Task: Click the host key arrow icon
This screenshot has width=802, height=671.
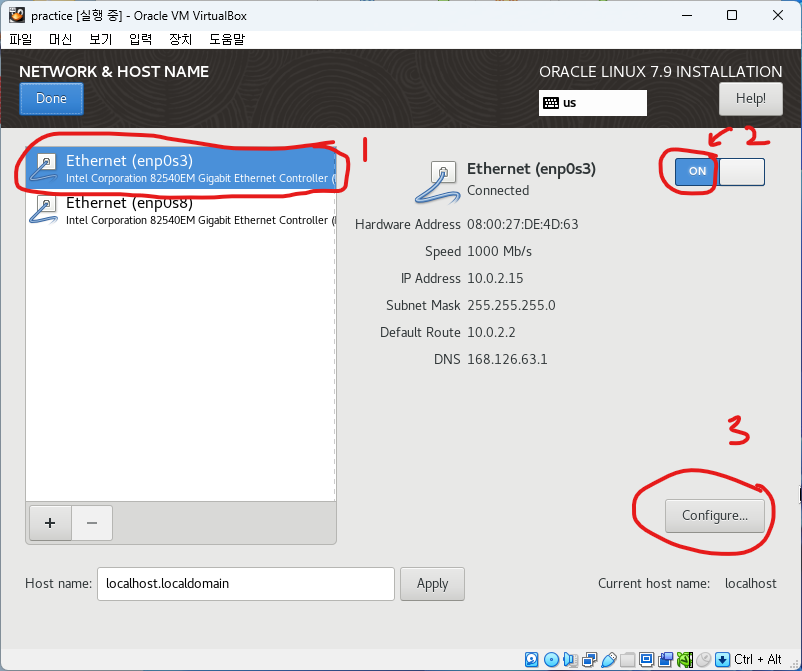Action: coord(722,659)
